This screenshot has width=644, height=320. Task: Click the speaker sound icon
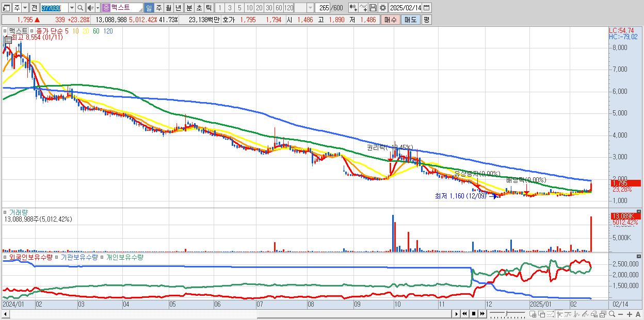(x=90, y=8)
